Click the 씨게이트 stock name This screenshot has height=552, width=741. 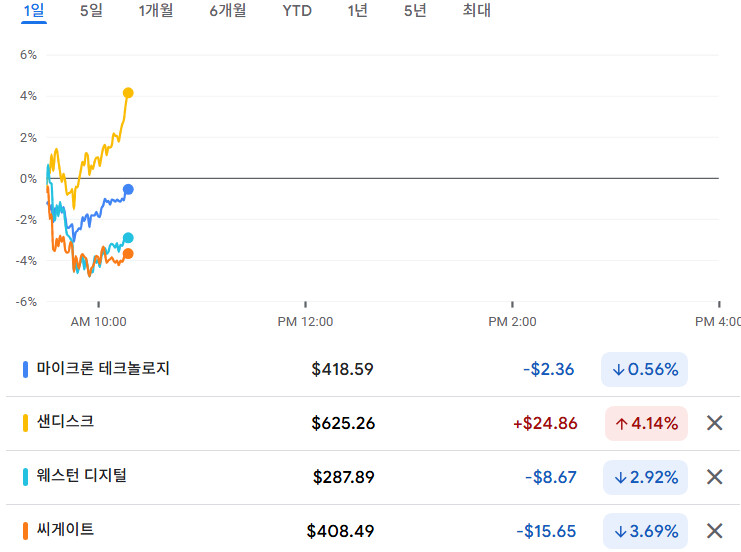pos(65,530)
